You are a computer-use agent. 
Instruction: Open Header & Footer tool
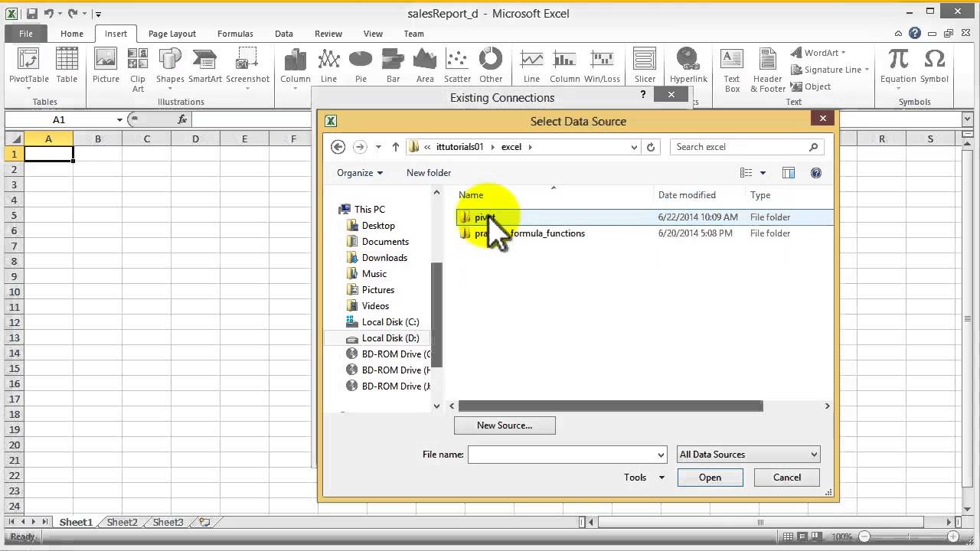(x=768, y=70)
